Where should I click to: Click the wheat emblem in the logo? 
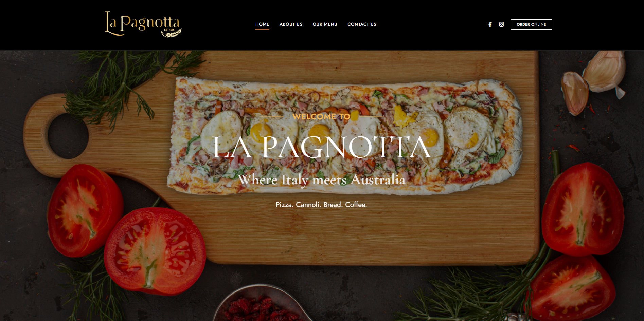coord(172,33)
